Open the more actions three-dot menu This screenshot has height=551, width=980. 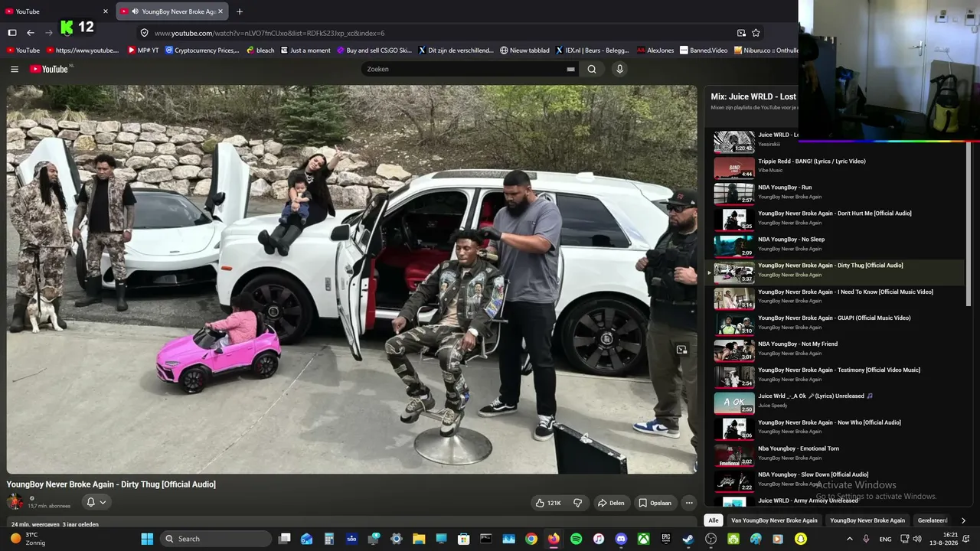click(x=689, y=503)
